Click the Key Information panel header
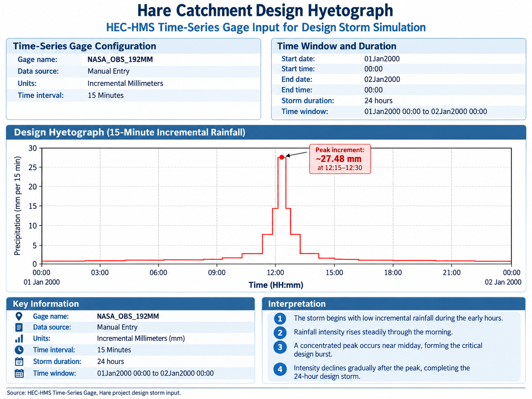Screen dimensions: 532x399 [x=130, y=304]
